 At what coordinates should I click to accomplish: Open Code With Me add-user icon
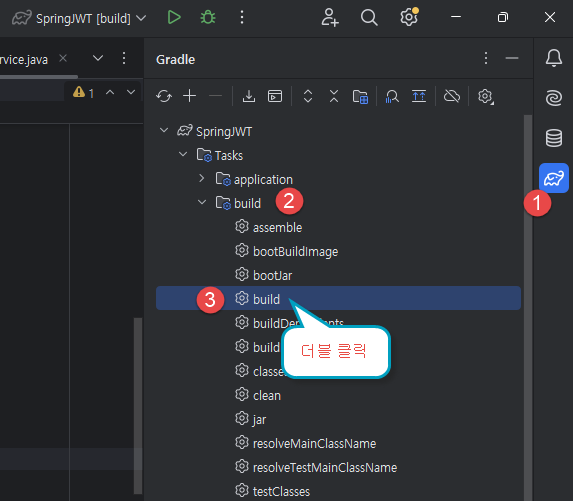click(330, 17)
